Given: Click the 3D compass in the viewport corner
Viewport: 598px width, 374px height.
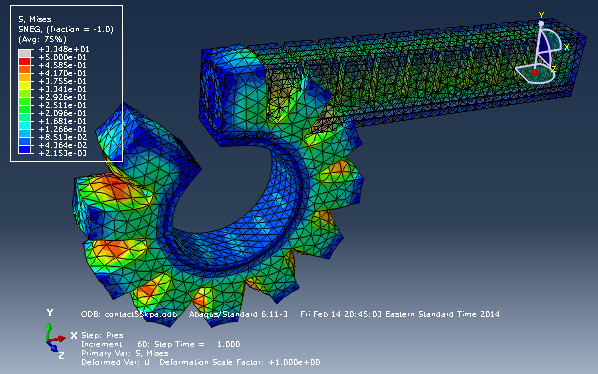Looking at the screenshot, I should pyautogui.click(x=542, y=48).
